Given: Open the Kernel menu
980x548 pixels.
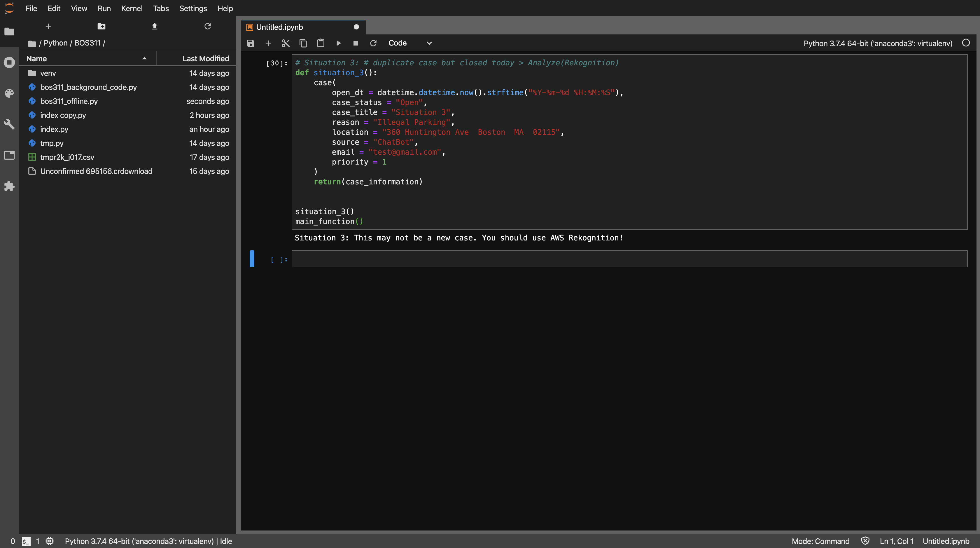Looking at the screenshot, I should [132, 8].
